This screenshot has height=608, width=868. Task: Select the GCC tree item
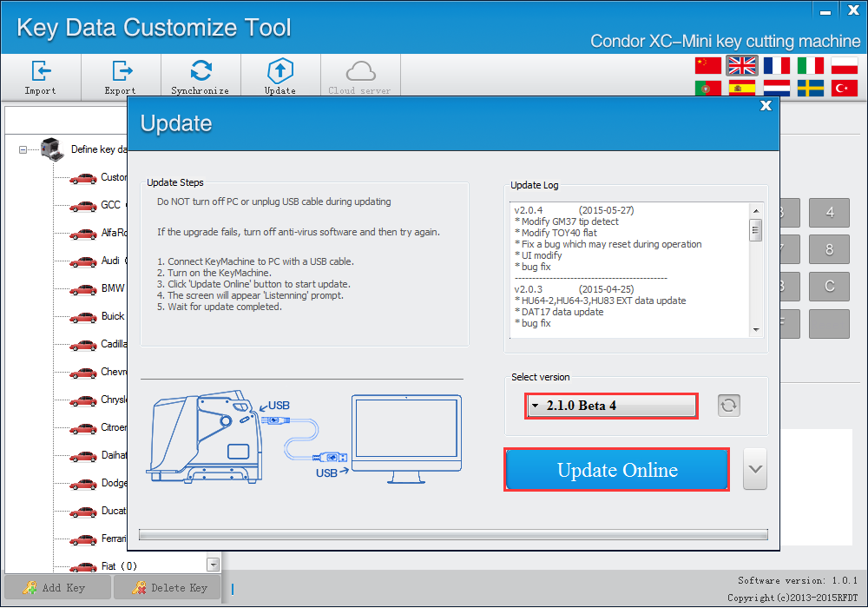(x=110, y=205)
